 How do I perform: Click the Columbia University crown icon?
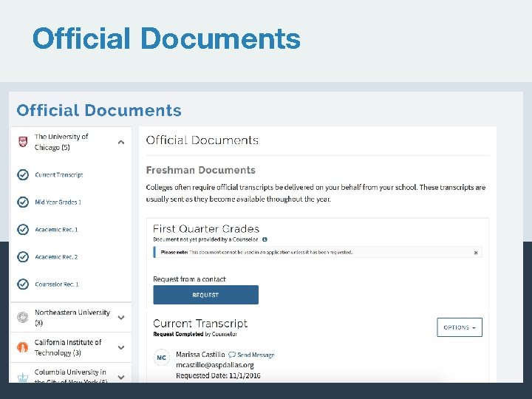coord(23,378)
